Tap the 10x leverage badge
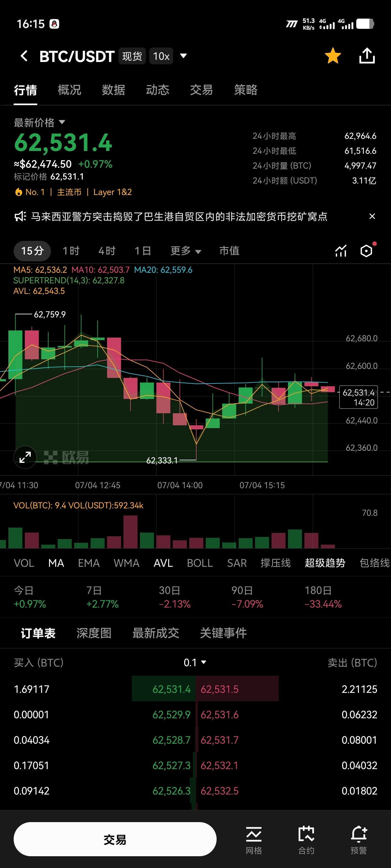The width and height of the screenshot is (391, 868). pos(161,56)
